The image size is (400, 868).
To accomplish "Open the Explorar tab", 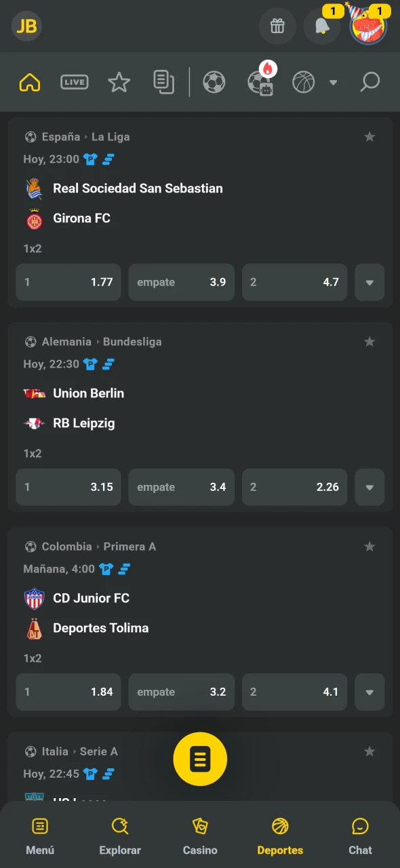I will [x=120, y=834].
